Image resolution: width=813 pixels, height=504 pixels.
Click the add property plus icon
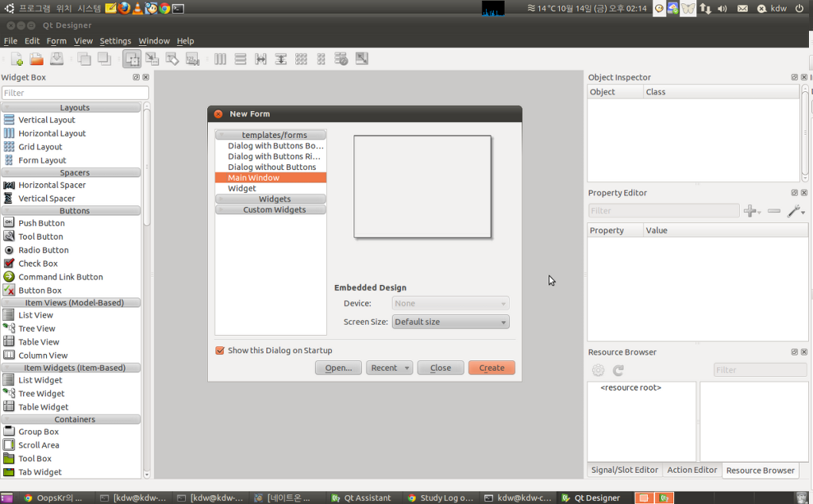[x=752, y=210]
